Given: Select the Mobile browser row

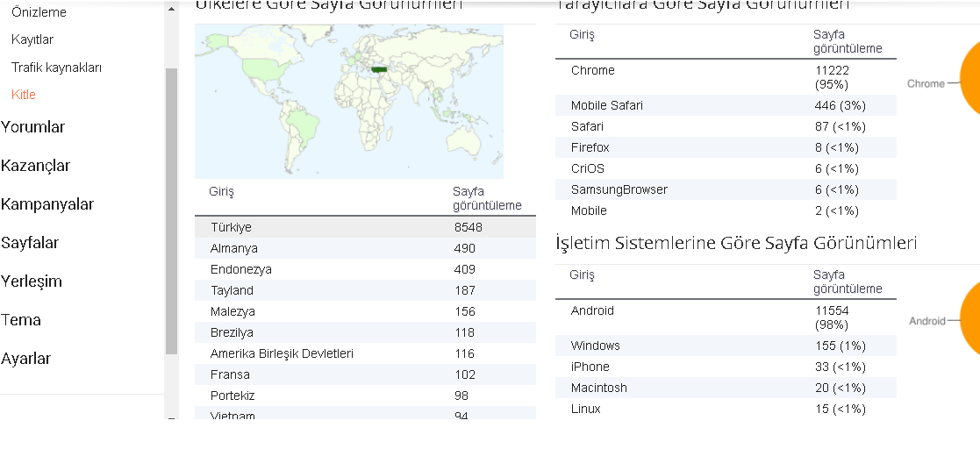Looking at the screenshot, I should 726,210.
